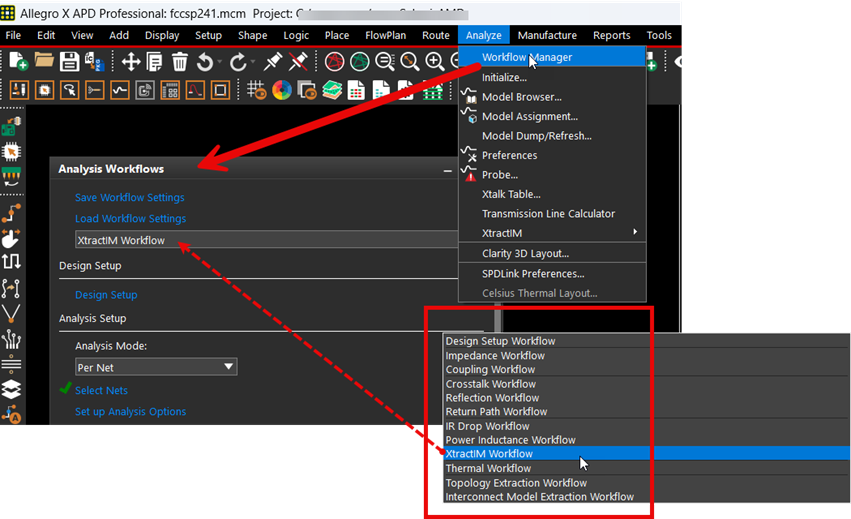The height and width of the screenshot is (519, 851).
Task: Select Transmission Line Calculator menu entry
Action: click(548, 214)
